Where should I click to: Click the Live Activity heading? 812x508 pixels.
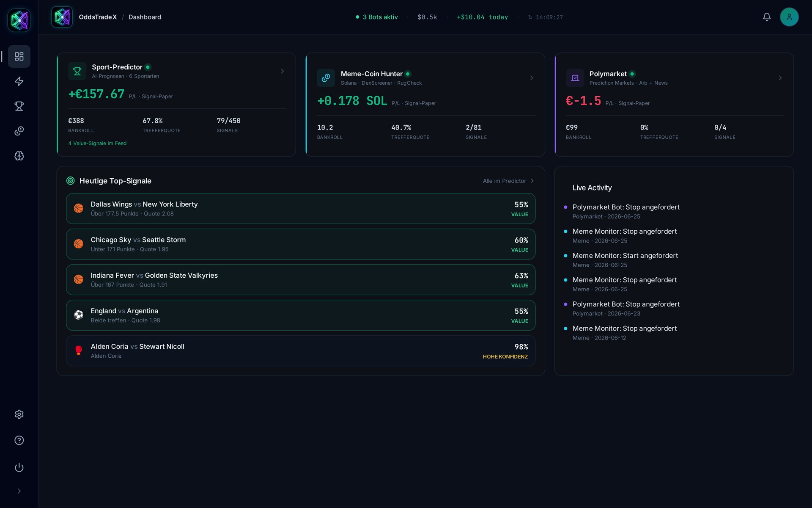coord(592,188)
